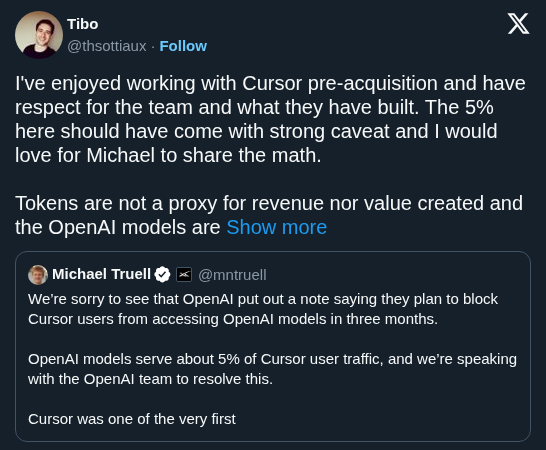Click the Michael Truell name
The height and width of the screenshot is (450, 546).
tap(101, 274)
